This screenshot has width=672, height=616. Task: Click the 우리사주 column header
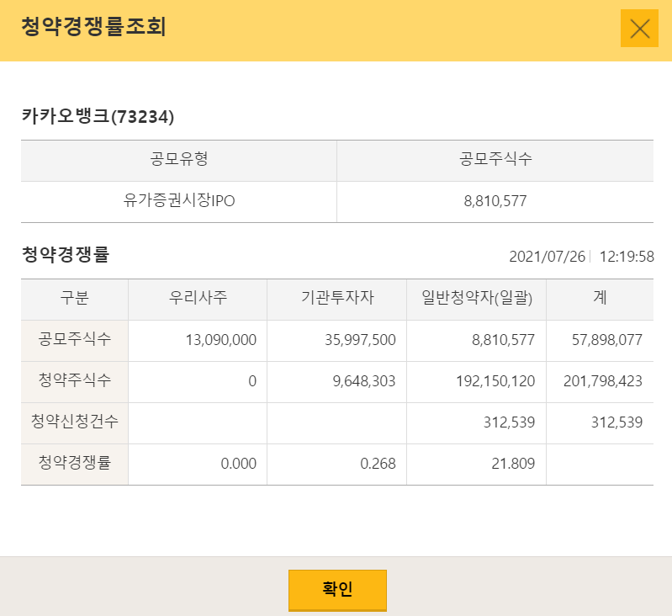pos(198,298)
